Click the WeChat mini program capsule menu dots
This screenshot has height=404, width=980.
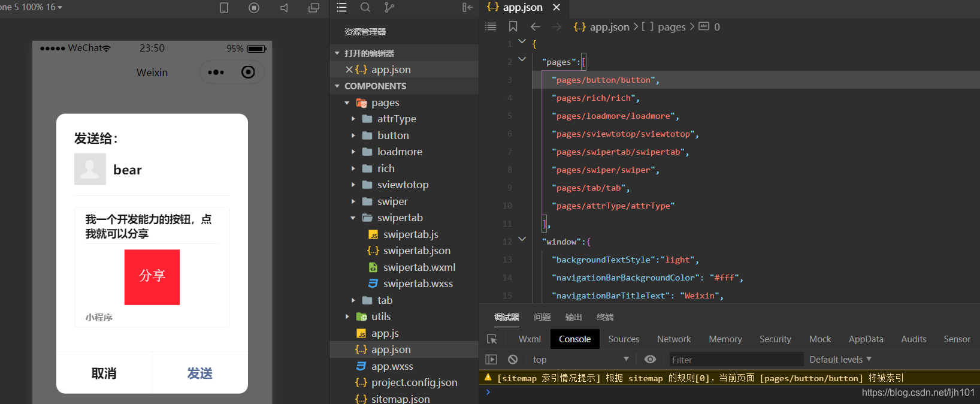[x=216, y=73]
